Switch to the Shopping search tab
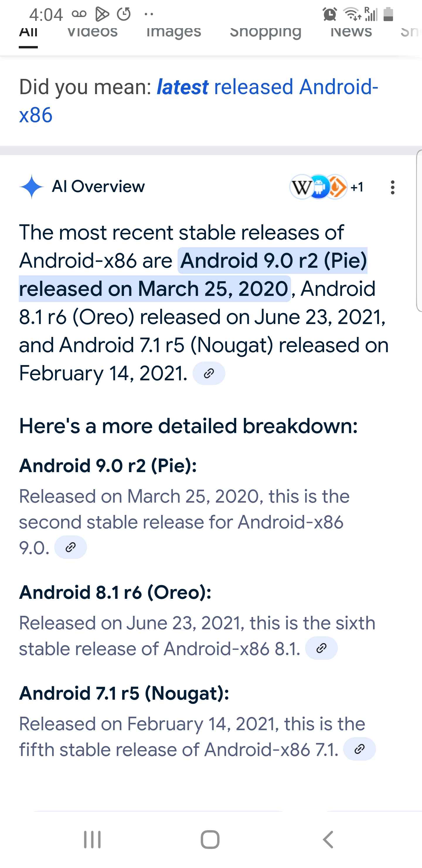 click(x=266, y=32)
